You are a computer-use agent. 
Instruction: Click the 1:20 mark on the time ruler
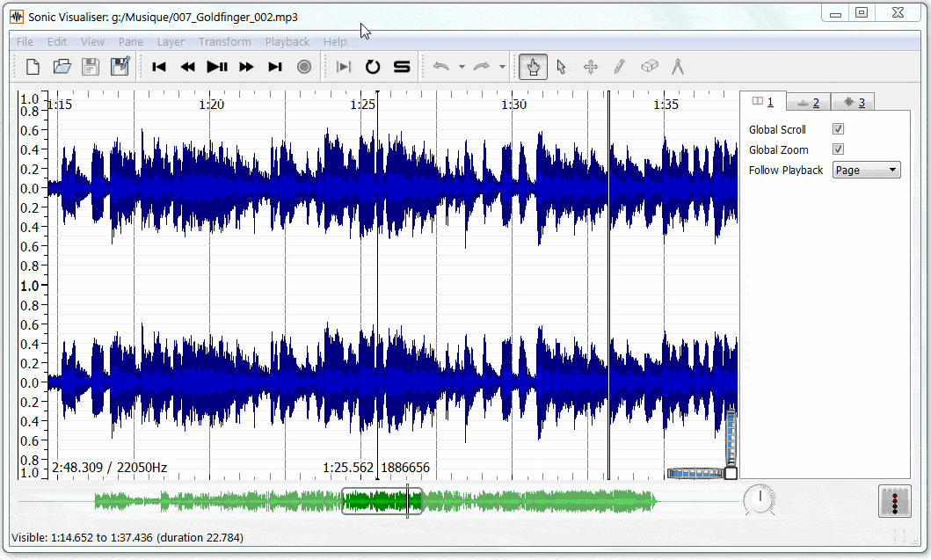coord(211,105)
